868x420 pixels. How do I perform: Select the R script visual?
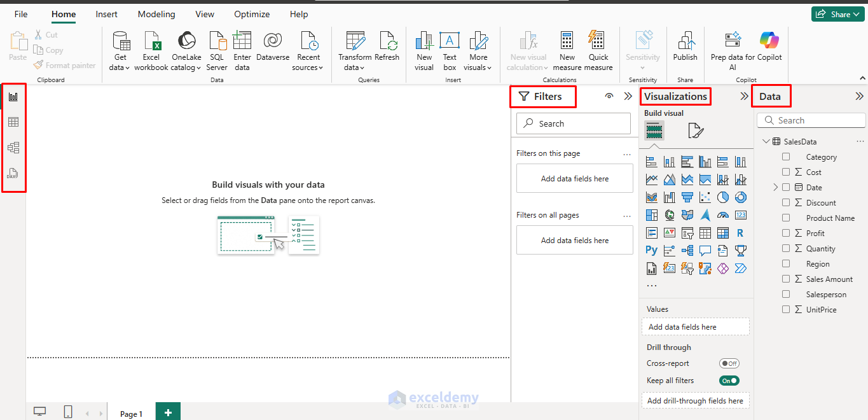(740, 233)
